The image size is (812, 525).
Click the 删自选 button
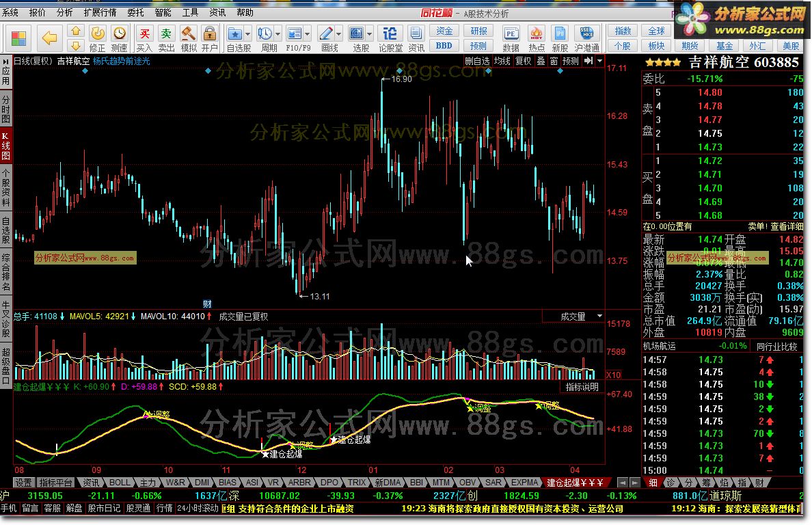[x=477, y=61]
